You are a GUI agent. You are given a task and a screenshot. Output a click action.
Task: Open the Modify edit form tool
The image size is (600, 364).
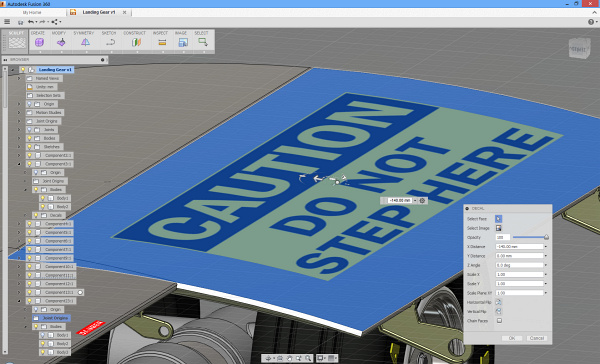[x=61, y=42]
